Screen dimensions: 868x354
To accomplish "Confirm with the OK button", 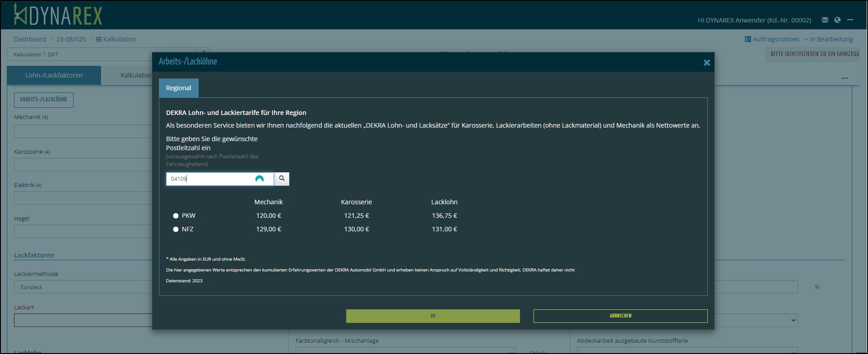I will click(x=432, y=316).
